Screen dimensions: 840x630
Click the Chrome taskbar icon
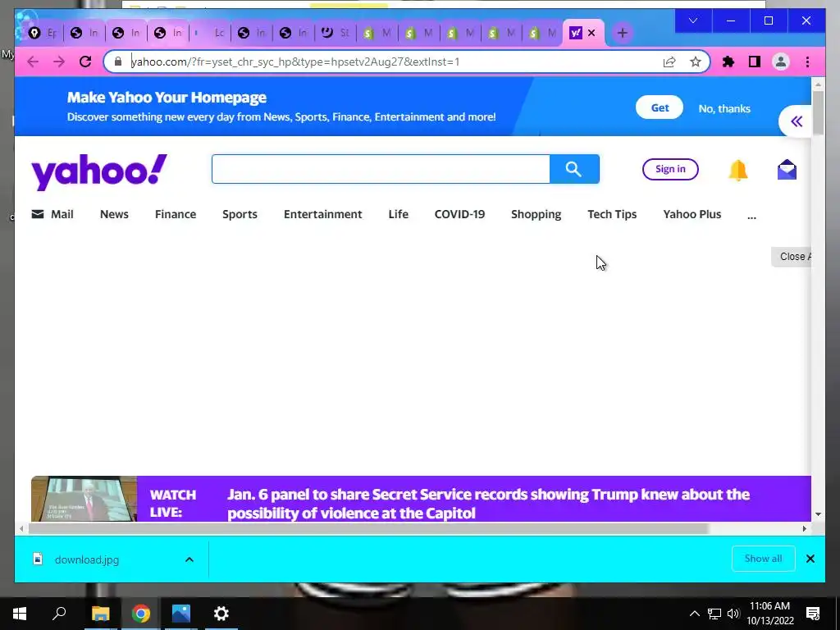(x=141, y=614)
